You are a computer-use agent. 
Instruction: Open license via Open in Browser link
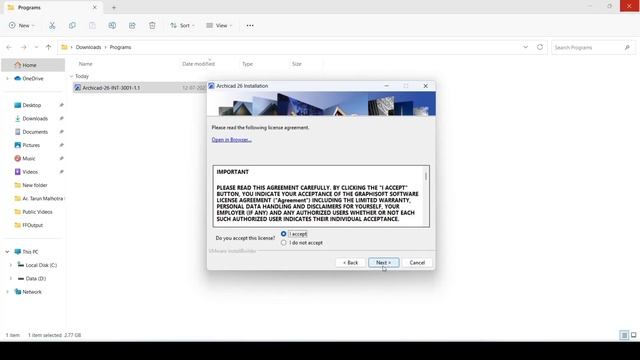click(231, 140)
